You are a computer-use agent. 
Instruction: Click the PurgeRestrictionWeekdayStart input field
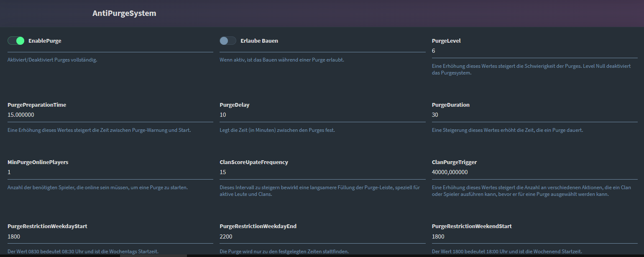point(110,236)
